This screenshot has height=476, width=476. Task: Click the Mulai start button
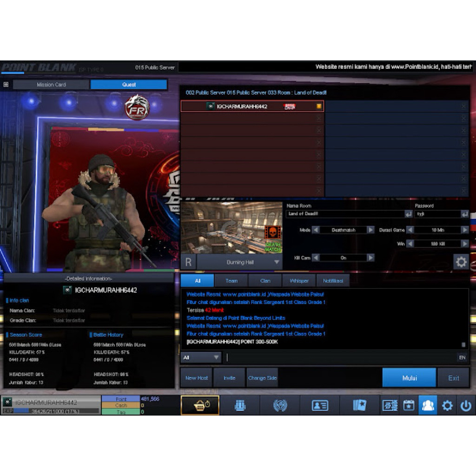[409, 378]
